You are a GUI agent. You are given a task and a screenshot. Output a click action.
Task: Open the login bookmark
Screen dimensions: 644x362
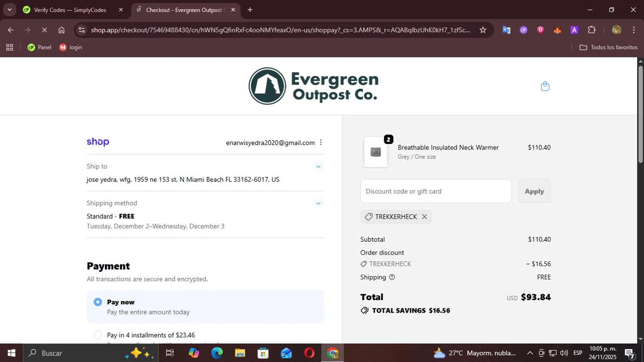71,47
